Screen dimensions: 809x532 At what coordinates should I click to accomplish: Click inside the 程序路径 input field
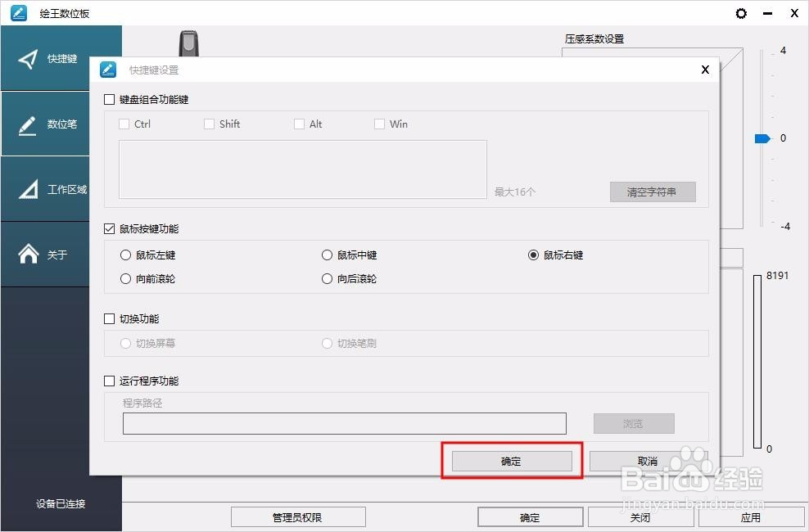click(344, 423)
